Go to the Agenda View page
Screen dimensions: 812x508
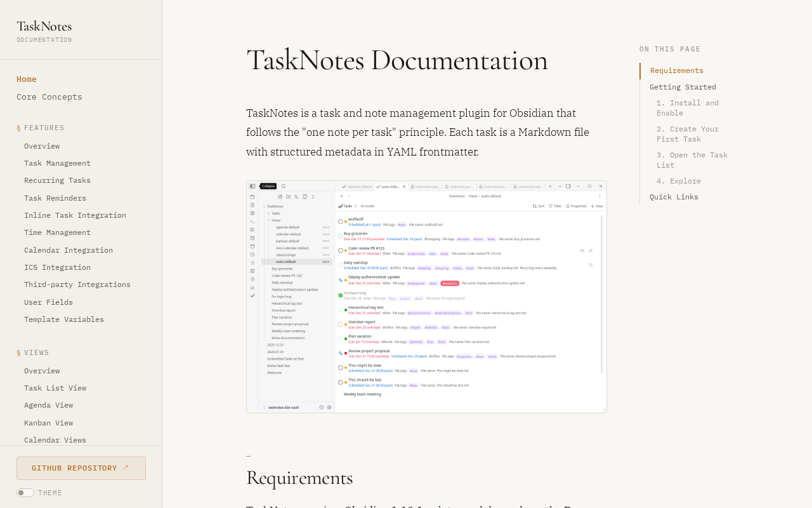pyautogui.click(x=48, y=405)
